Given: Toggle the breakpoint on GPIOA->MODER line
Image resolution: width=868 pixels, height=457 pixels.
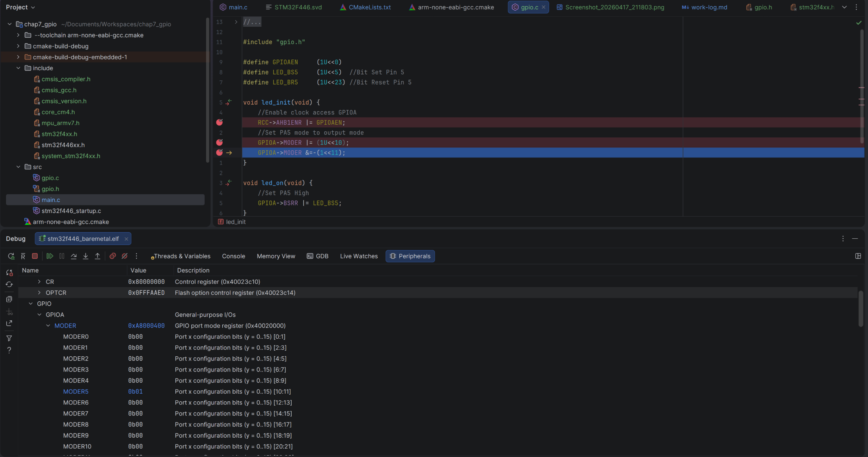Looking at the screenshot, I should pos(219,142).
